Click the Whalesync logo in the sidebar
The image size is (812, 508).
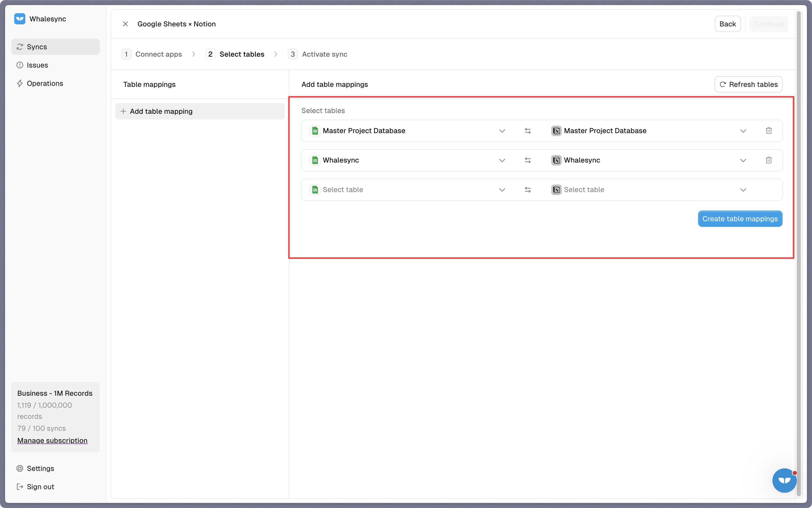click(20, 19)
